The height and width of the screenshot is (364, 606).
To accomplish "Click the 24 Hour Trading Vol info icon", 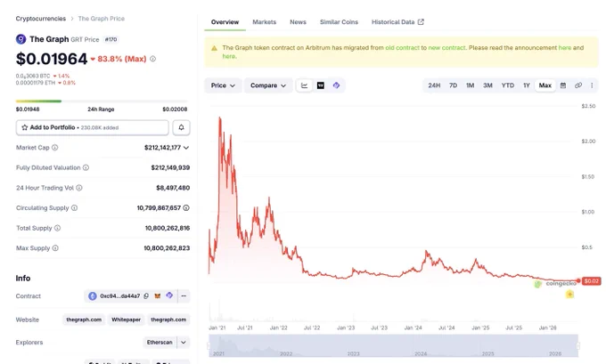I will (x=79, y=188).
